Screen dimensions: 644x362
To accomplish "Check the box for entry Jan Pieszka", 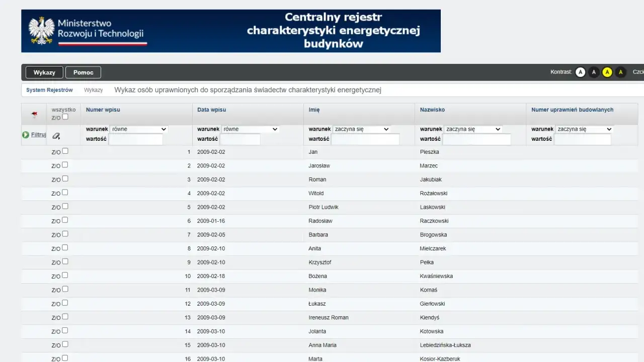I will [65, 151].
